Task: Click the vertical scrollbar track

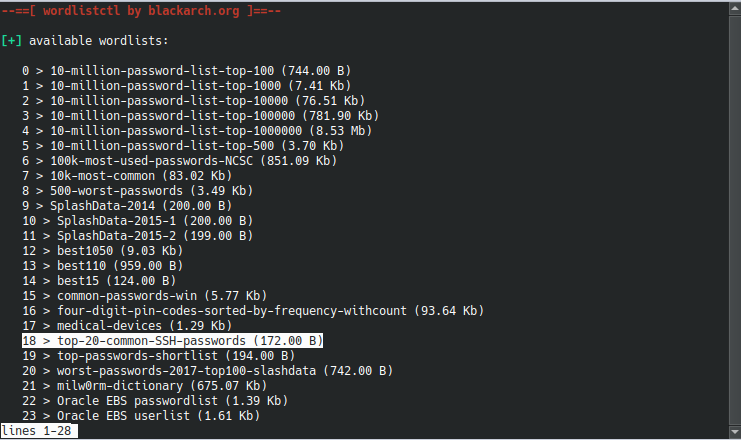Action: point(735,220)
